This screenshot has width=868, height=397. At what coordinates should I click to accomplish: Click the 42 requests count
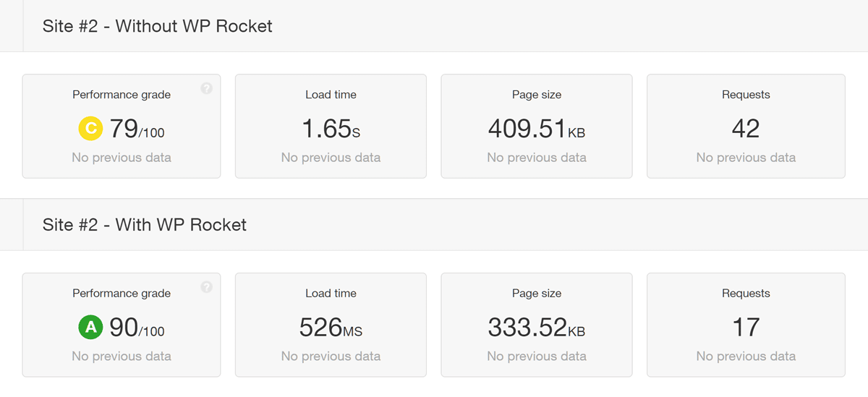tap(746, 129)
